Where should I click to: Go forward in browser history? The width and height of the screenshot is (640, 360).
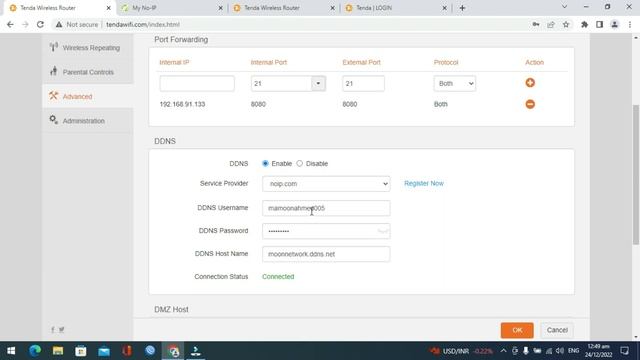click(x=25, y=24)
